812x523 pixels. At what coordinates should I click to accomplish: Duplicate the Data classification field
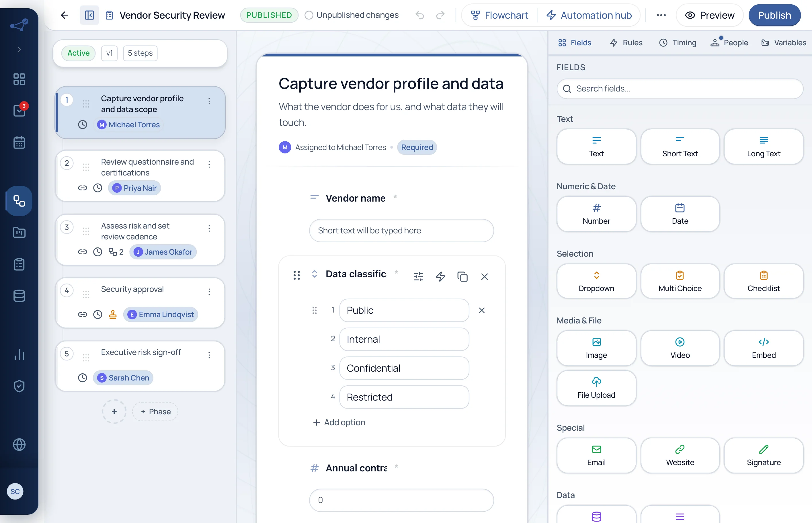point(462,276)
